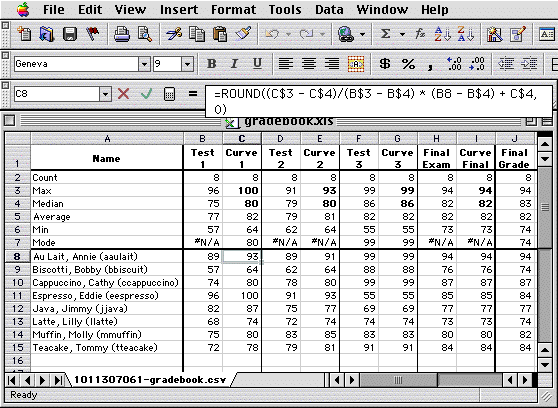This screenshot has width=558, height=408.
Task: Decrease indent icon
Action: (506, 64)
